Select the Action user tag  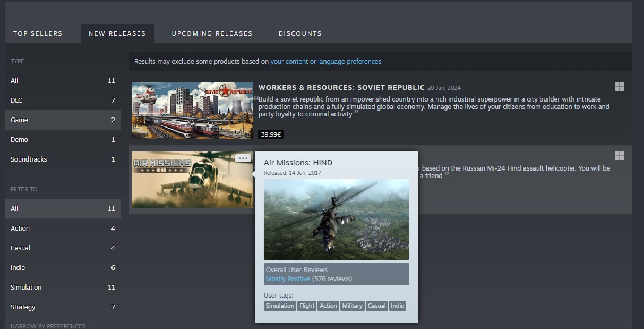[328, 306]
